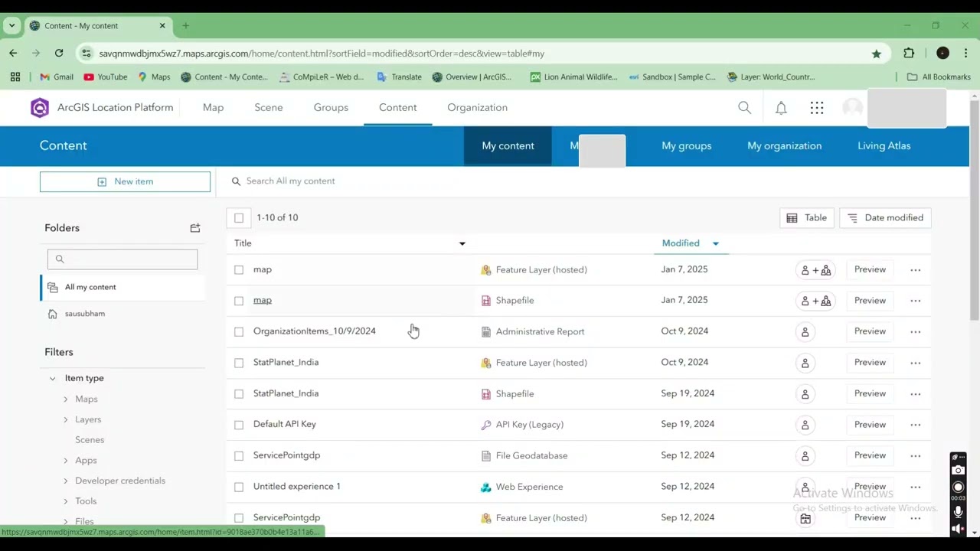The height and width of the screenshot is (551, 980).
Task: Open more options for Default API Key row
Action: tap(916, 425)
